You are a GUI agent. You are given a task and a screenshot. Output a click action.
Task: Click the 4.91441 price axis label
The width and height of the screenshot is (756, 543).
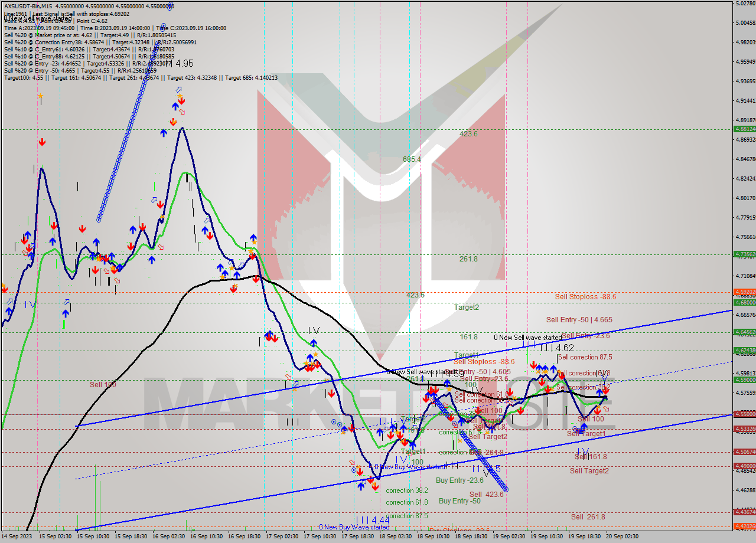[x=745, y=100]
